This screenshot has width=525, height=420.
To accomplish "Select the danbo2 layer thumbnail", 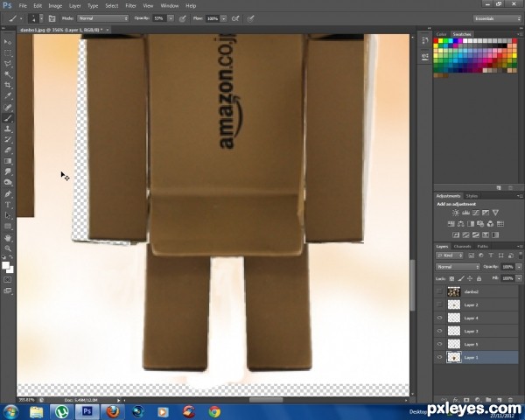I will point(453,291).
